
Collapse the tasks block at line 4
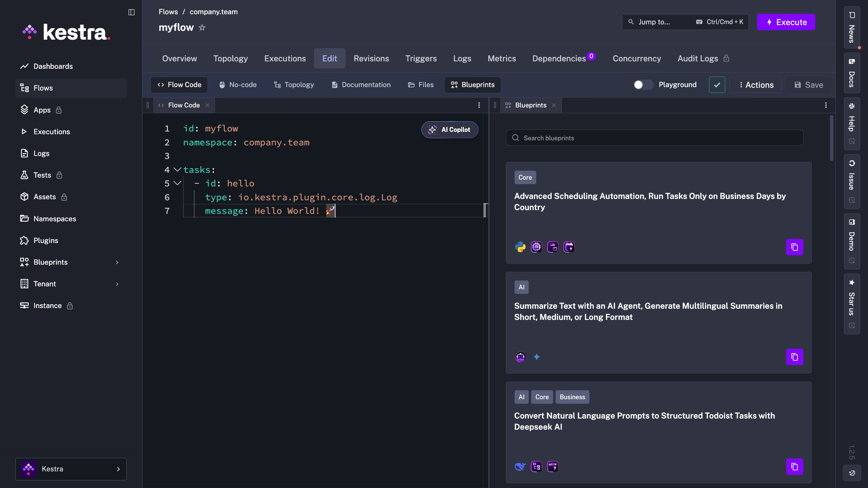pyautogui.click(x=177, y=169)
